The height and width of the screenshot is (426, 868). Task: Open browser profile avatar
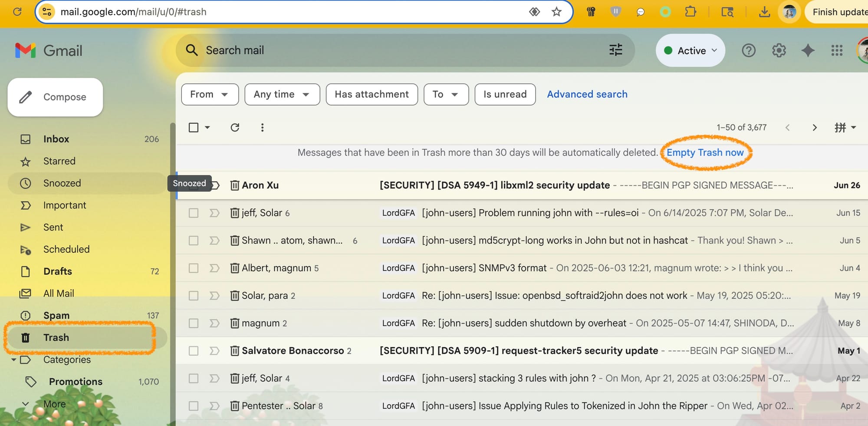tap(789, 12)
